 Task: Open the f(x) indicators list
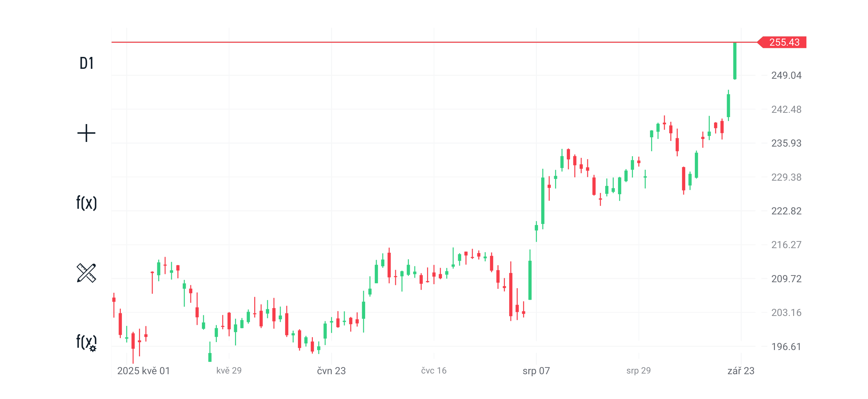tap(87, 203)
